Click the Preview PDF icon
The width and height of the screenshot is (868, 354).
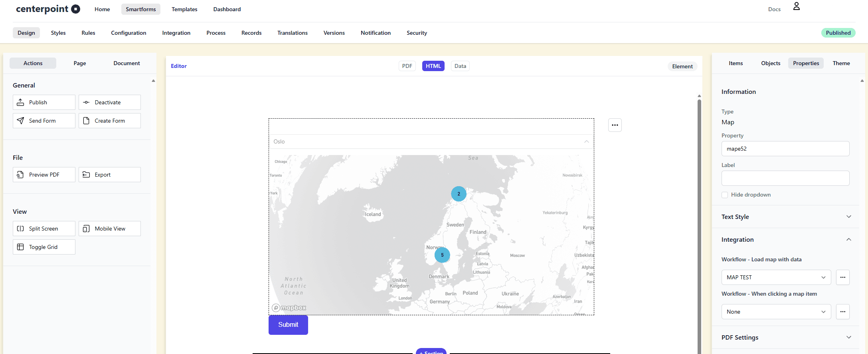click(20, 175)
